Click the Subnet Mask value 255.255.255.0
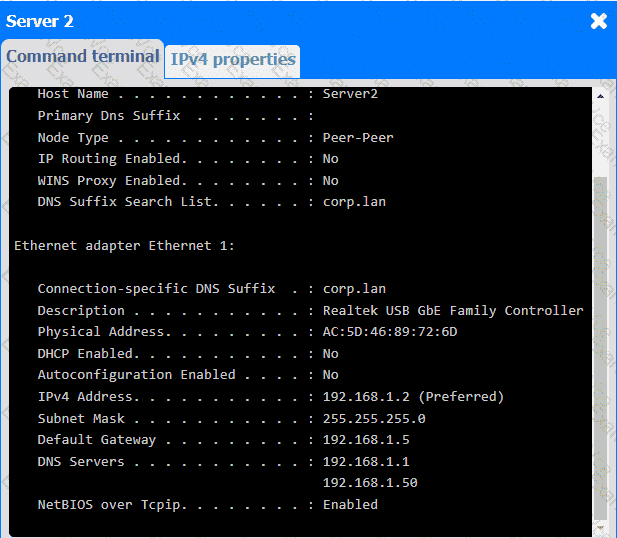617x538 pixels. pyautogui.click(x=373, y=419)
